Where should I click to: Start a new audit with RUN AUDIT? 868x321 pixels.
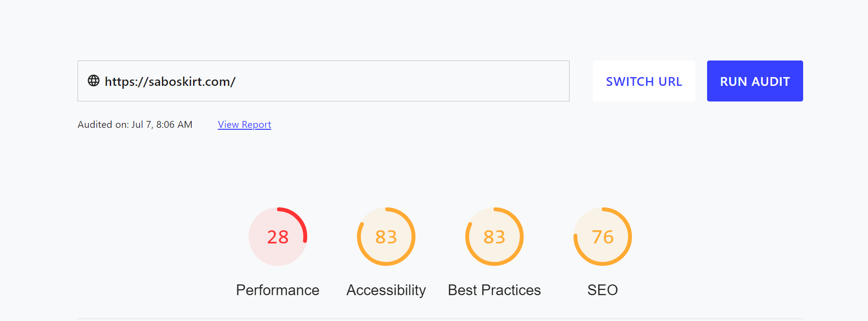754,81
